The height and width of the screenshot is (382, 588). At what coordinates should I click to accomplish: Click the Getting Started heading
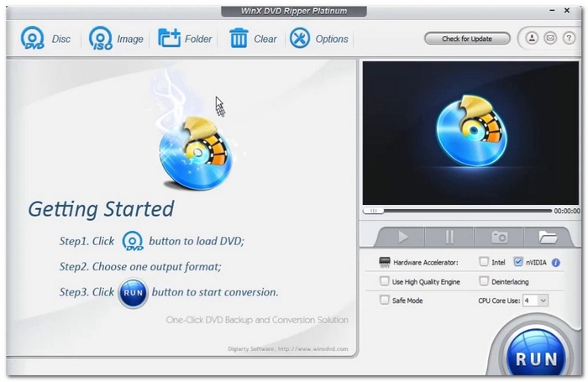click(x=102, y=209)
